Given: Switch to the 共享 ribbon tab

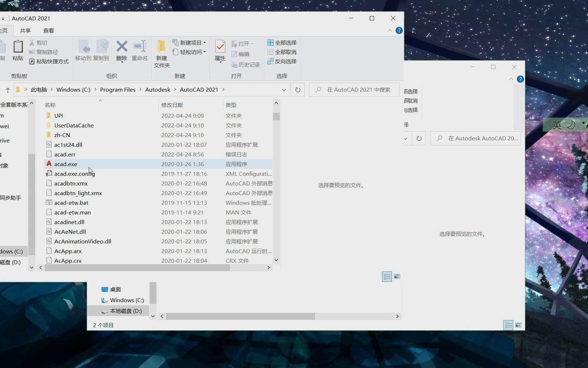Looking at the screenshot, I should pos(25,30).
